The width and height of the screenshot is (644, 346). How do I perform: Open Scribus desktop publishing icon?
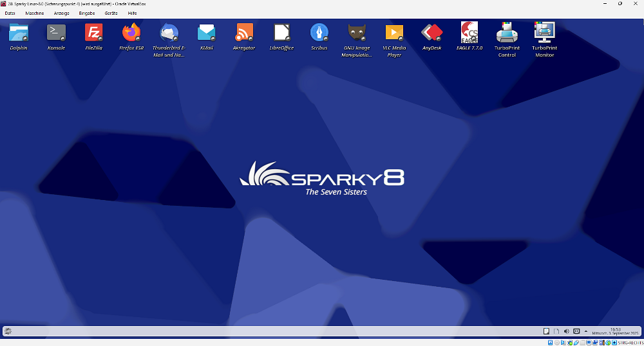tap(319, 33)
